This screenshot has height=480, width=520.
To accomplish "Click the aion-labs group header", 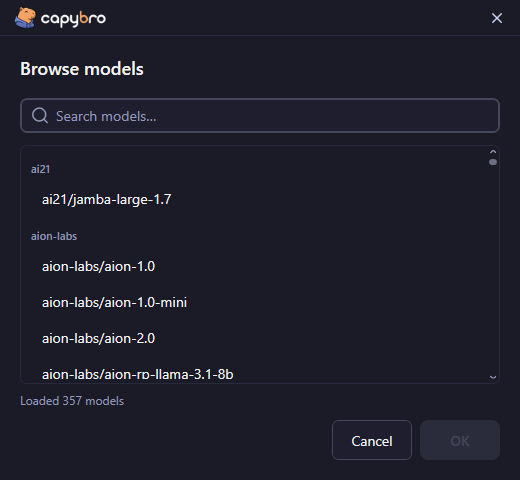I will (54, 236).
